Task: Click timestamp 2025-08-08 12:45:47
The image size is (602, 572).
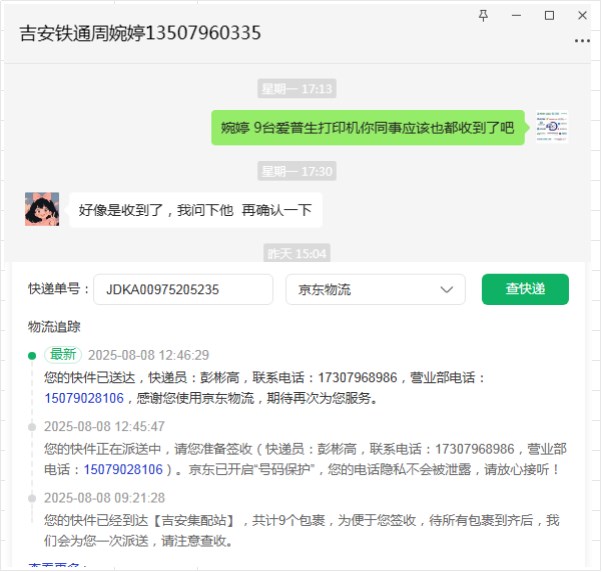Action: point(104,427)
